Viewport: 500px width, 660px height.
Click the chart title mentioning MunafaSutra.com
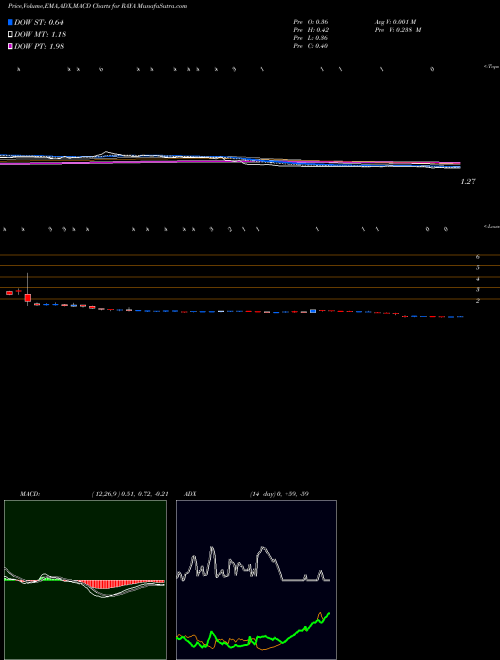pos(98,6)
